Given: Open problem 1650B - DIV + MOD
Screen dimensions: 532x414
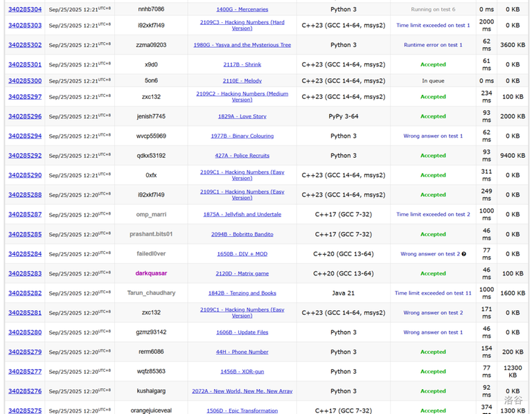Looking at the screenshot, I should 242,254.
